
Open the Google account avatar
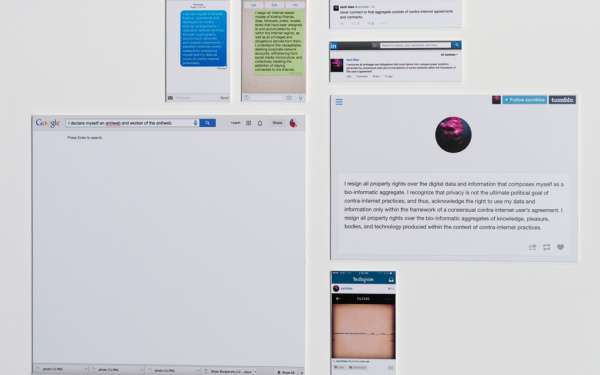click(x=293, y=123)
